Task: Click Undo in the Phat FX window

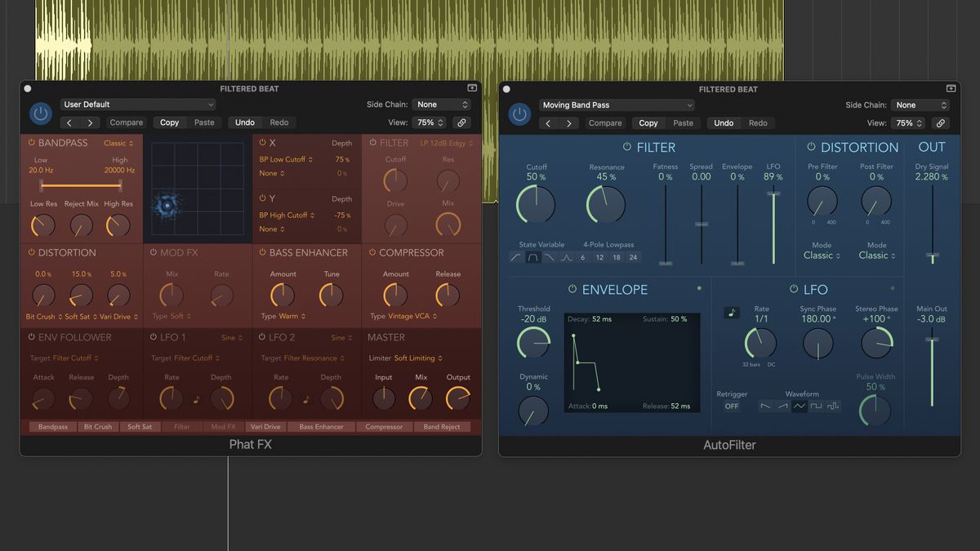Action: (x=243, y=122)
